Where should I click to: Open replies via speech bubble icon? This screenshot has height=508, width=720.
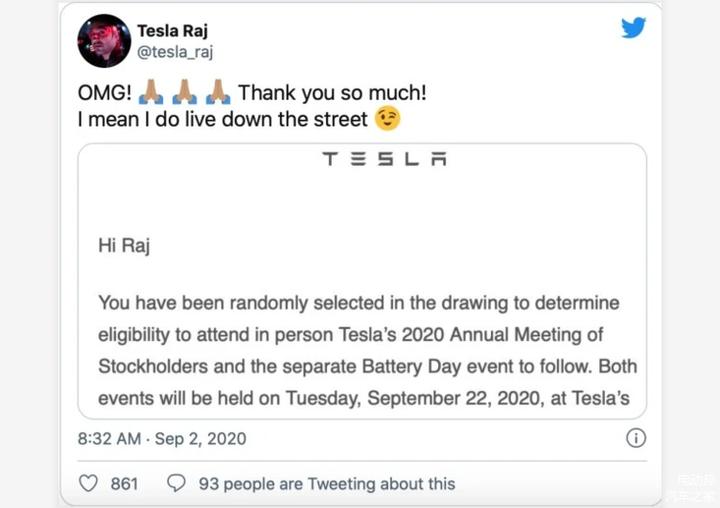pos(176,483)
